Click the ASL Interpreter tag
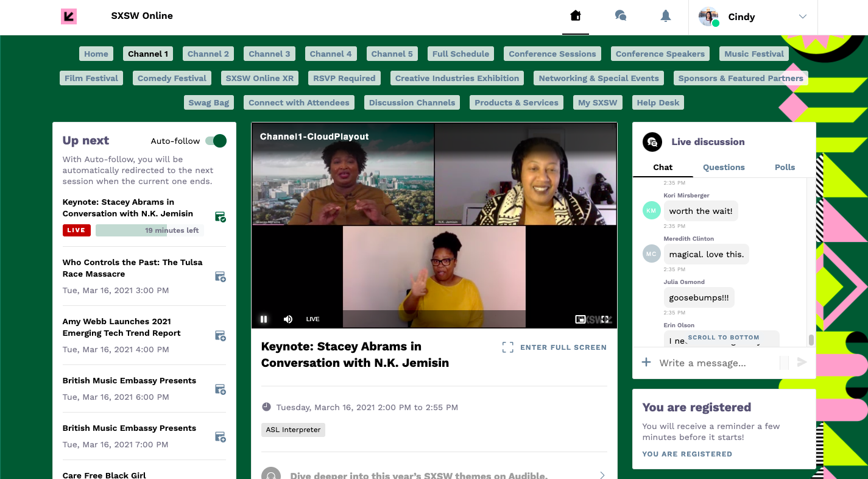The height and width of the screenshot is (479, 868). click(x=293, y=430)
